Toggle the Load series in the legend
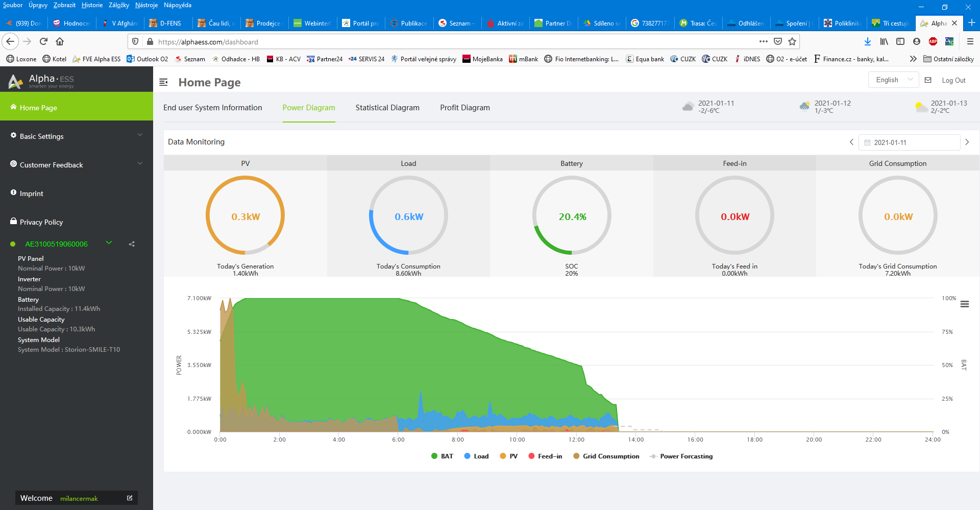 (x=476, y=456)
